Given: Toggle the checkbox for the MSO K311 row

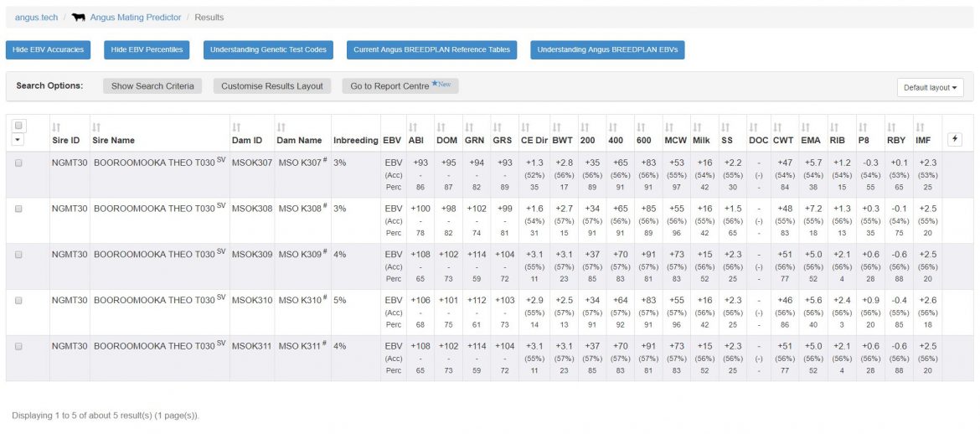Looking at the screenshot, I should point(19,346).
